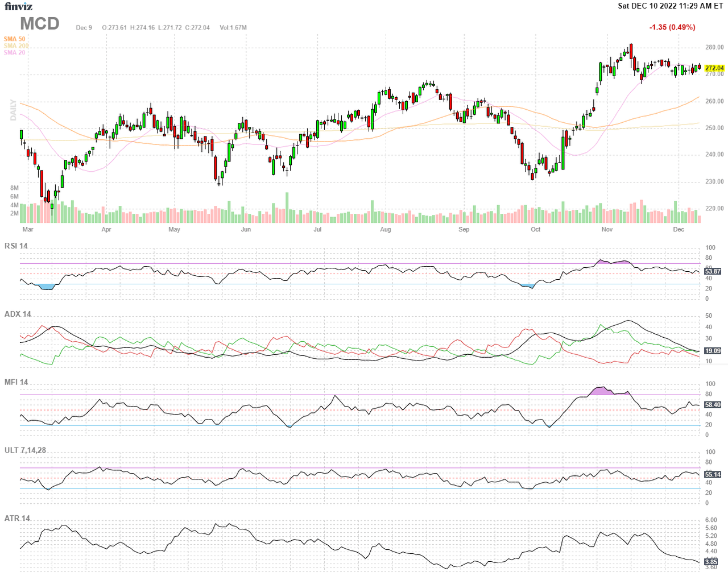The image size is (728, 580).
Task: Click the finviz logo
Action: [x=19, y=7]
